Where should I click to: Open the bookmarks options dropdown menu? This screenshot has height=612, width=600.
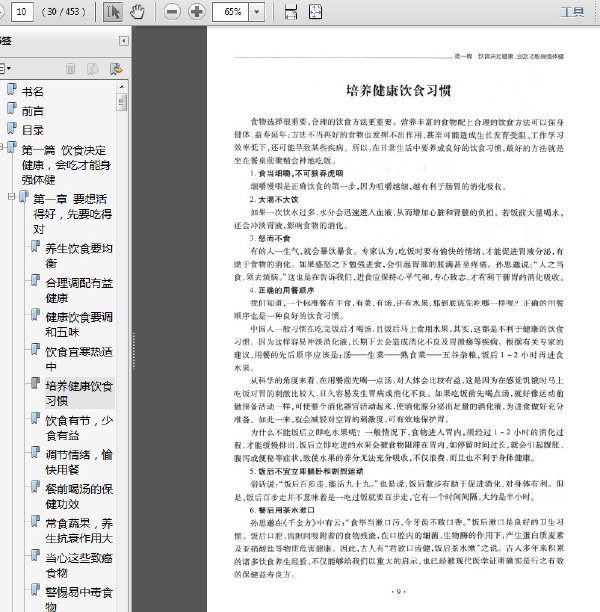click(x=5, y=69)
